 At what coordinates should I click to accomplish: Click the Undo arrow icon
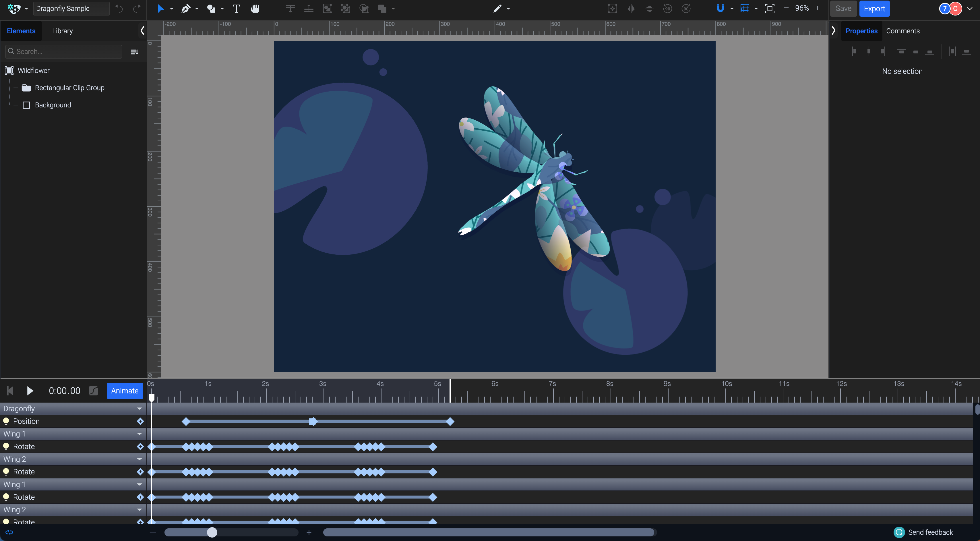[x=119, y=8]
